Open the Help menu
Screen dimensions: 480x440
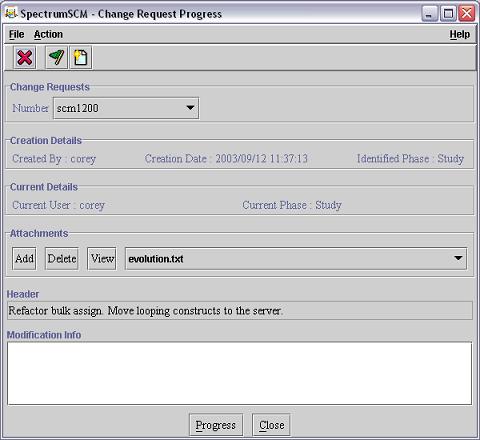pos(460,34)
